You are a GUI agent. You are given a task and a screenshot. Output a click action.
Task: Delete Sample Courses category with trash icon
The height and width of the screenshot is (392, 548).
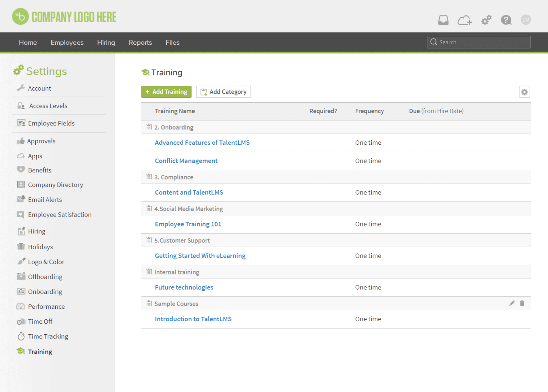tap(522, 303)
